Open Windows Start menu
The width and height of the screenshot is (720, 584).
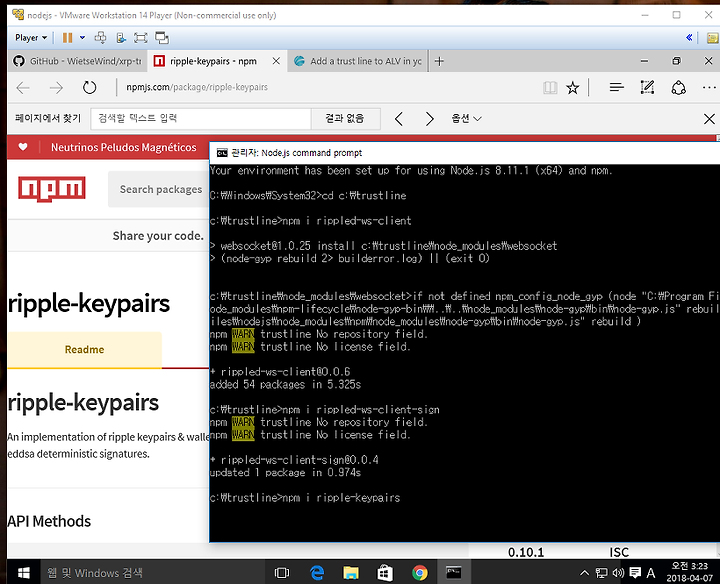point(23,573)
